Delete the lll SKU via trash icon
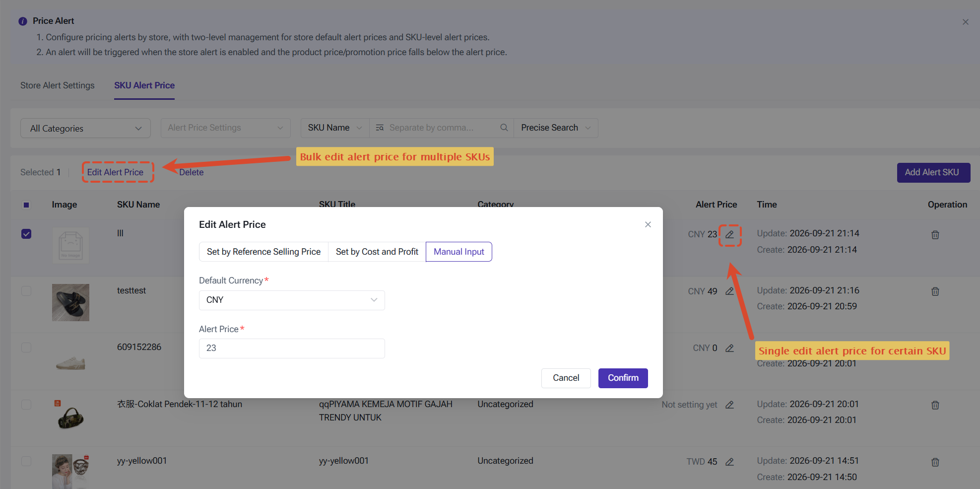 (x=935, y=235)
